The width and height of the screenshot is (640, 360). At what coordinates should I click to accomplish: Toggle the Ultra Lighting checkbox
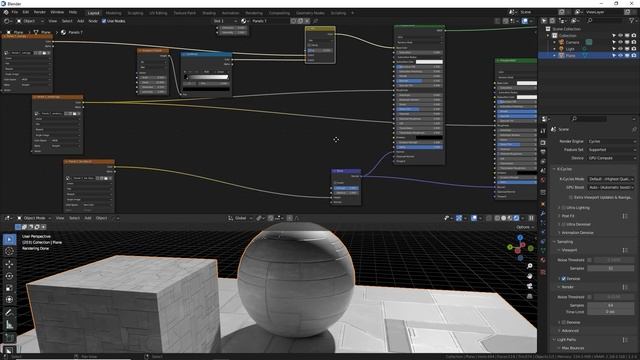pyautogui.click(x=564, y=208)
